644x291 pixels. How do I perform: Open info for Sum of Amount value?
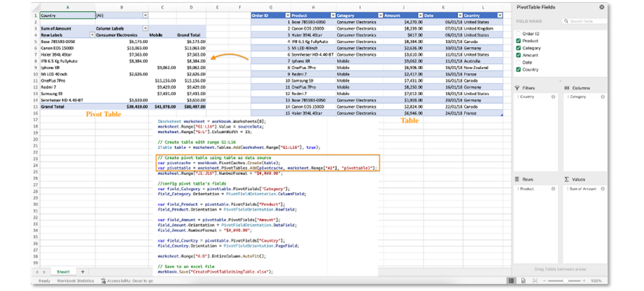603,189
